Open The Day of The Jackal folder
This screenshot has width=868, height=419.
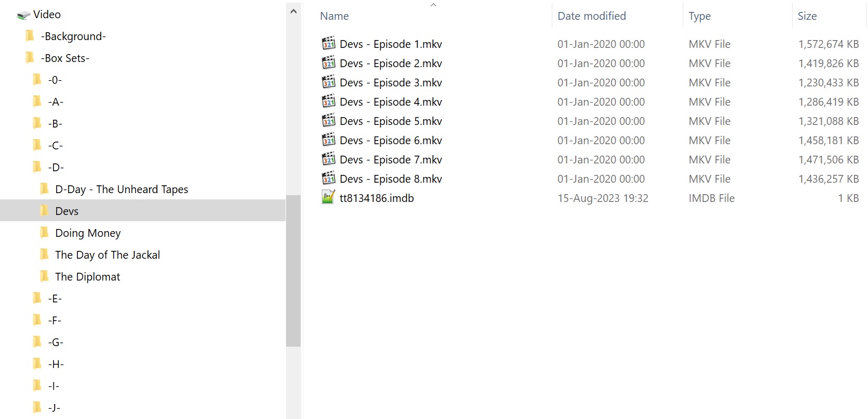coord(108,255)
